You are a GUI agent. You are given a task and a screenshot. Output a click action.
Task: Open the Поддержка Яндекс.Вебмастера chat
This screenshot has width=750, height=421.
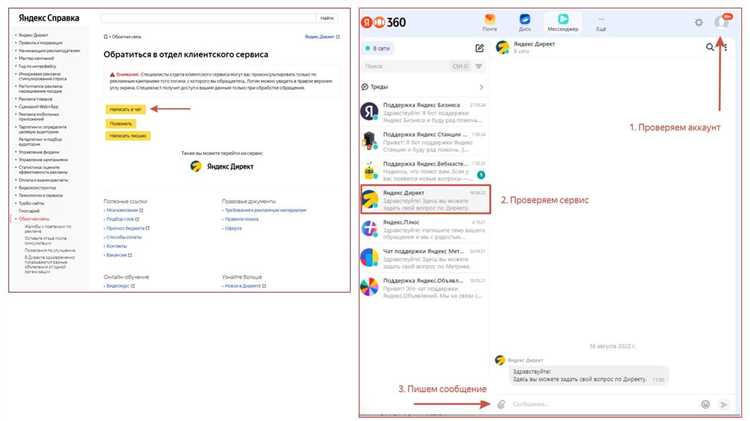424,170
